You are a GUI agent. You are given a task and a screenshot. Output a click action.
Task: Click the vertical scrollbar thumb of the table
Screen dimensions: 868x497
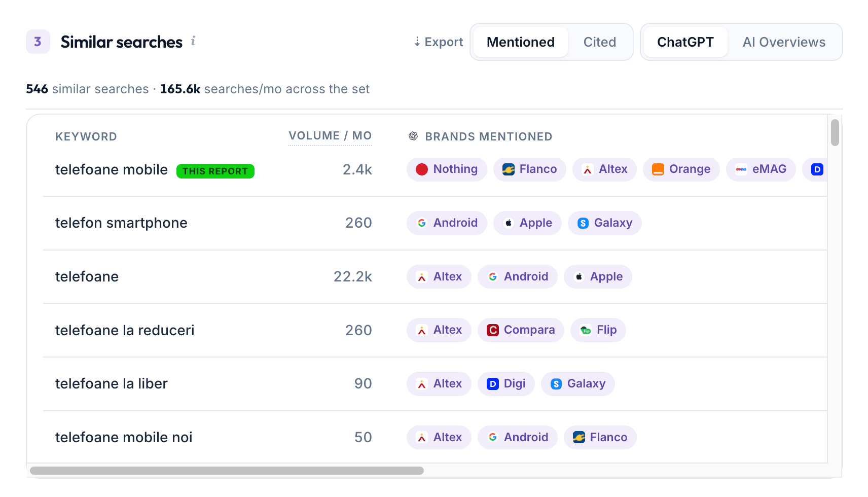835,132
